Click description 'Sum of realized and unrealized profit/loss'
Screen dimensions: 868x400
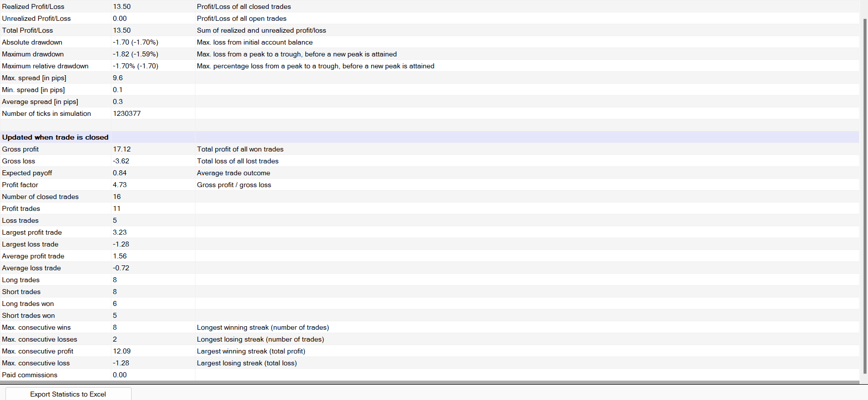(261, 30)
